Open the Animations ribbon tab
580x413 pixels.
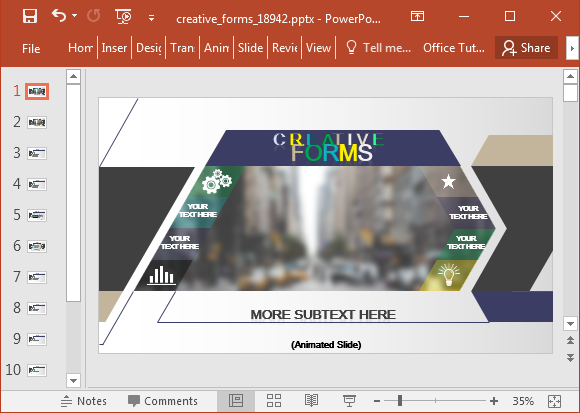(216, 48)
